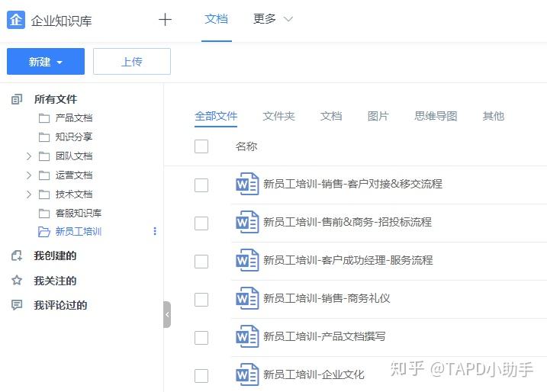Open the 知识分享 folder label in tree
Image resolution: width=547 pixels, height=392 pixels.
(x=73, y=137)
